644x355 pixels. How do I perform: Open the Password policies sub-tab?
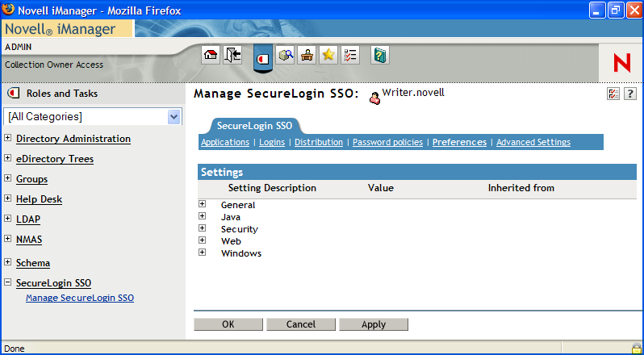387,142
